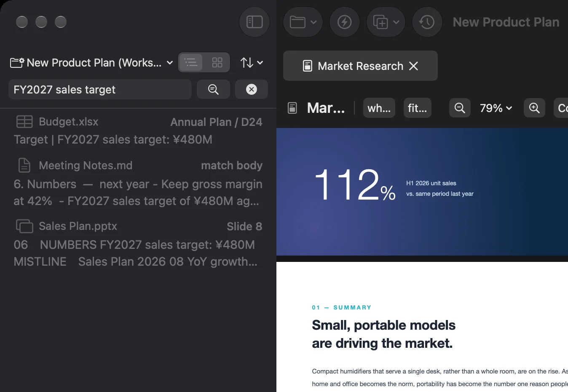The width and height of the screenshot is (568, 392).
Task: Click the 'Annual Plan / D24' location text
Action: pos(217,122)
